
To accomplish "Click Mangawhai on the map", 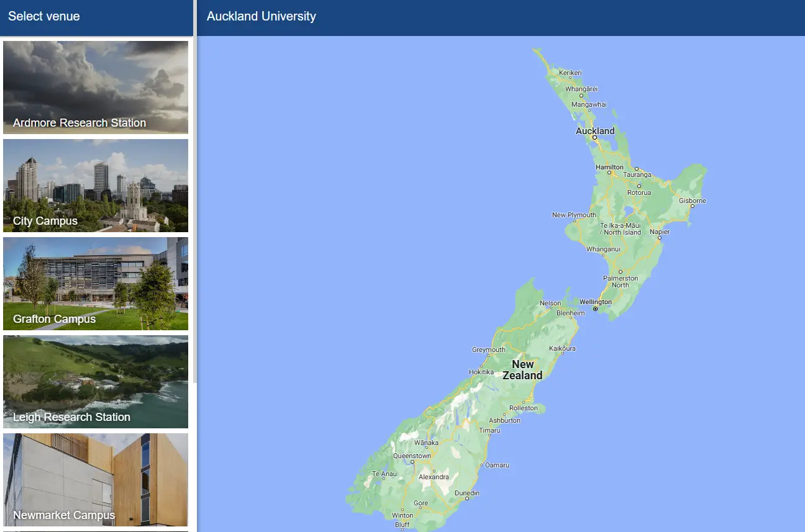I will pos(589,105).
